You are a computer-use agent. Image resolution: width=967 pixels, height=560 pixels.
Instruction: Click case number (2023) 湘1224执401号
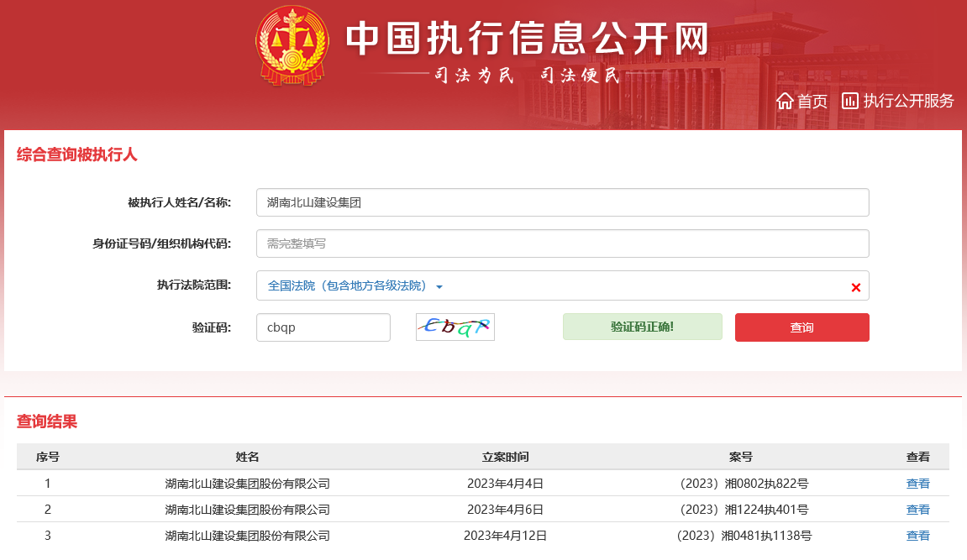pyautogui.click(x=744, y=510)
